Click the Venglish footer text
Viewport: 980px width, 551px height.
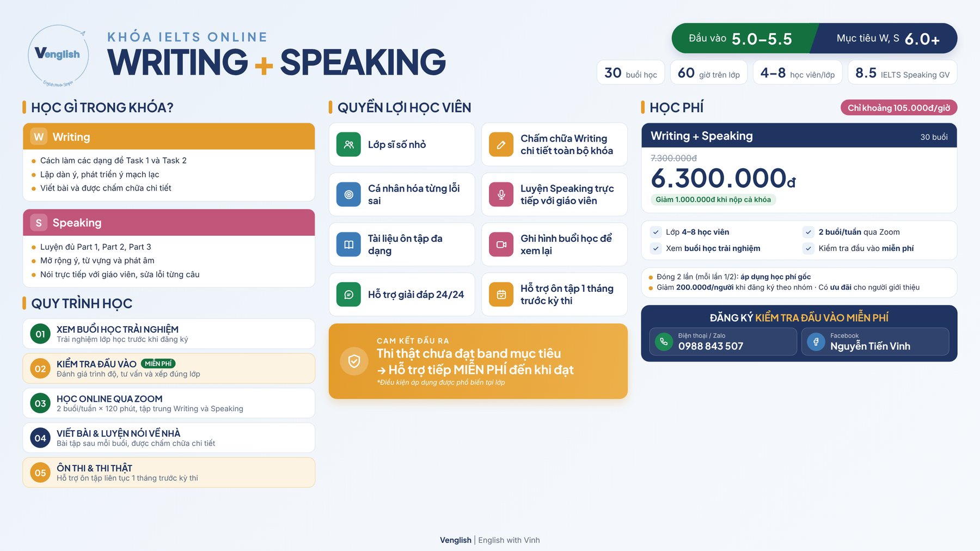tap(456, 540)
